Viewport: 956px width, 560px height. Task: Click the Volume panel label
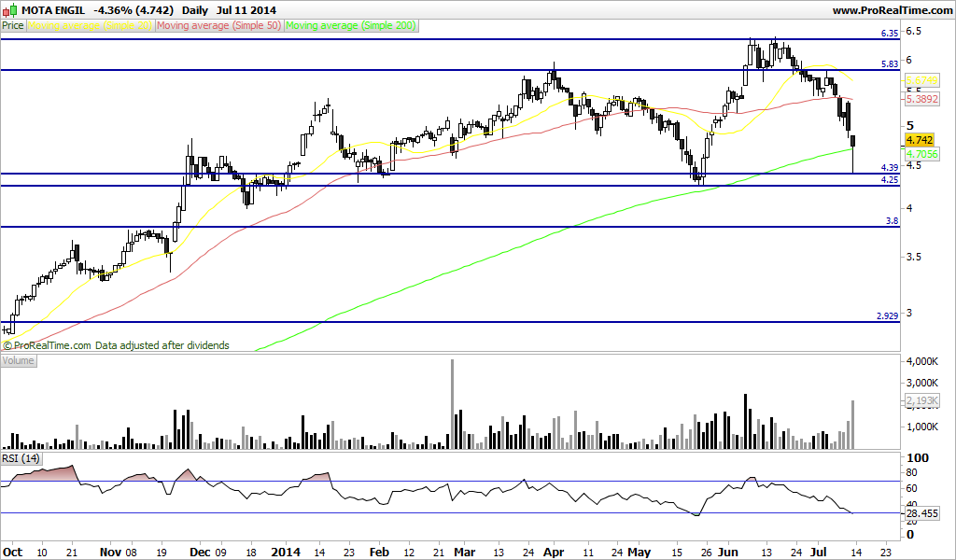(19, 360)
